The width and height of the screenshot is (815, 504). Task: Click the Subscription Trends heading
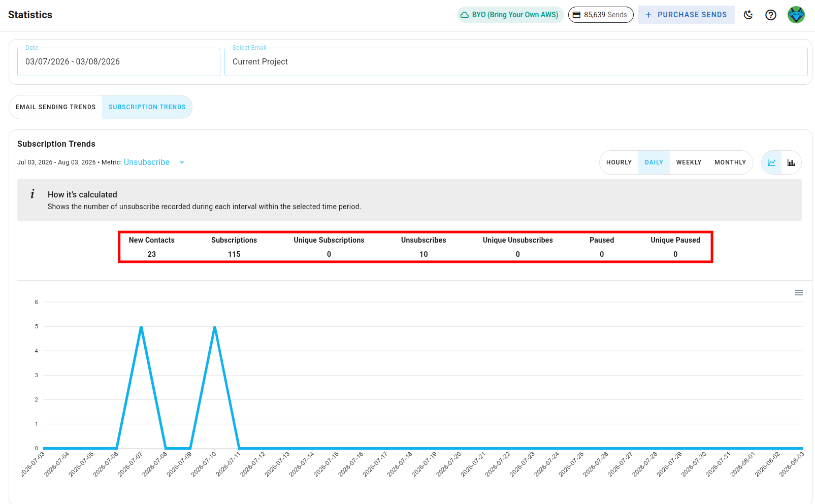coord(56,144)
